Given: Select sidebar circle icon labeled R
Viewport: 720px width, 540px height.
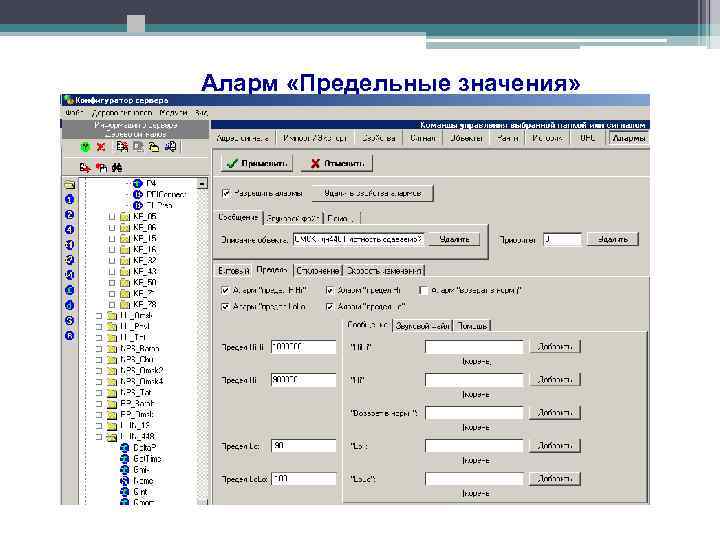Looking at the screenshot, I should [69, 336].
